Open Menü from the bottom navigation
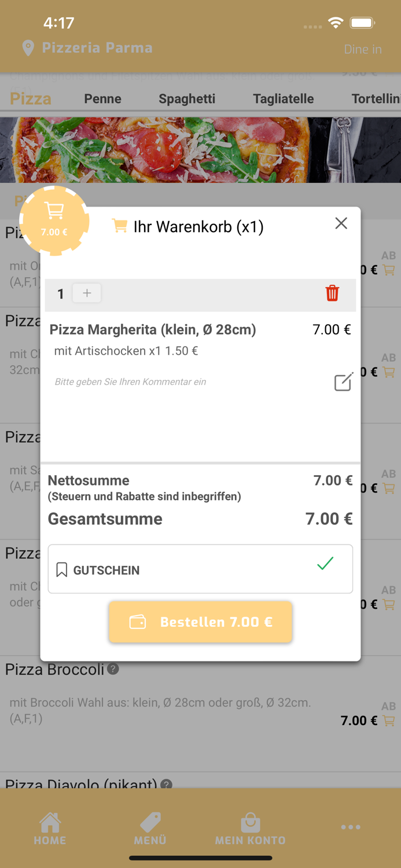Viewport: 401px width, 868px height. 150,821
